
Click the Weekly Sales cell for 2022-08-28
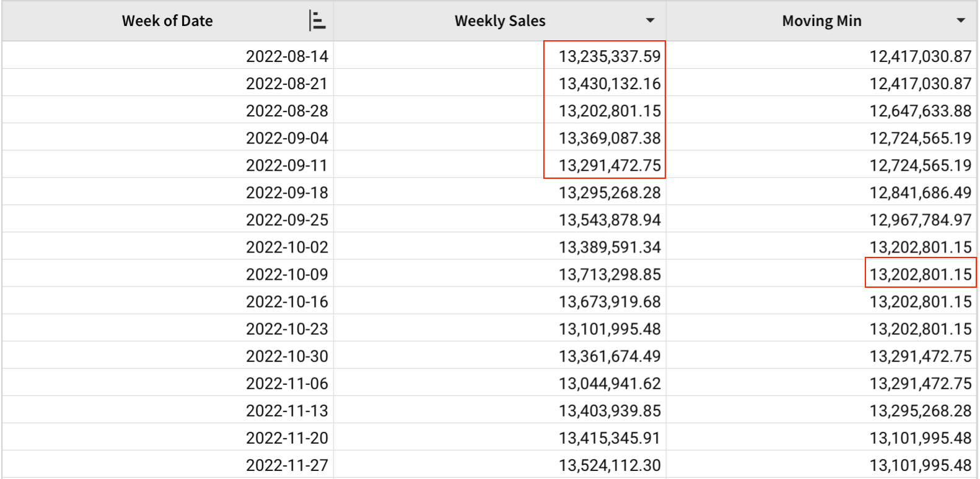click(610, 111)
